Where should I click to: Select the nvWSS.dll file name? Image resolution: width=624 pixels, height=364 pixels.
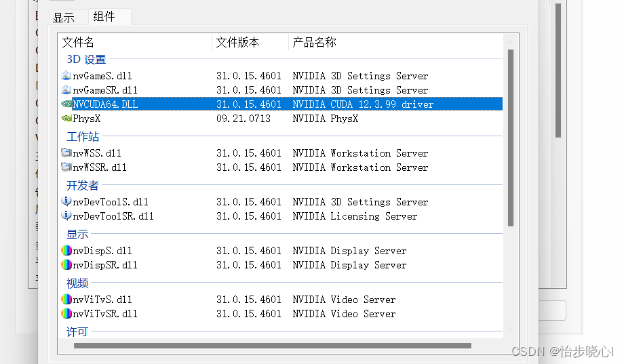[x=97, y=153]
